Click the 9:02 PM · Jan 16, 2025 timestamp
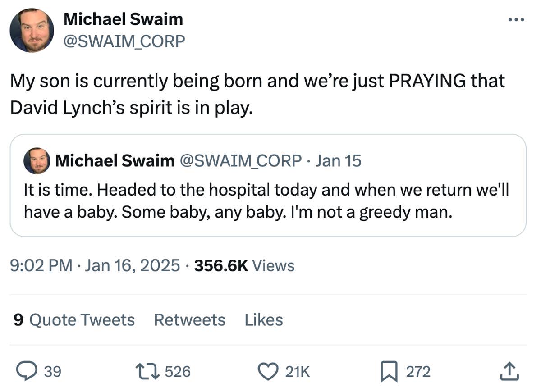The image size is (541, 392). (x=95, y=266)
